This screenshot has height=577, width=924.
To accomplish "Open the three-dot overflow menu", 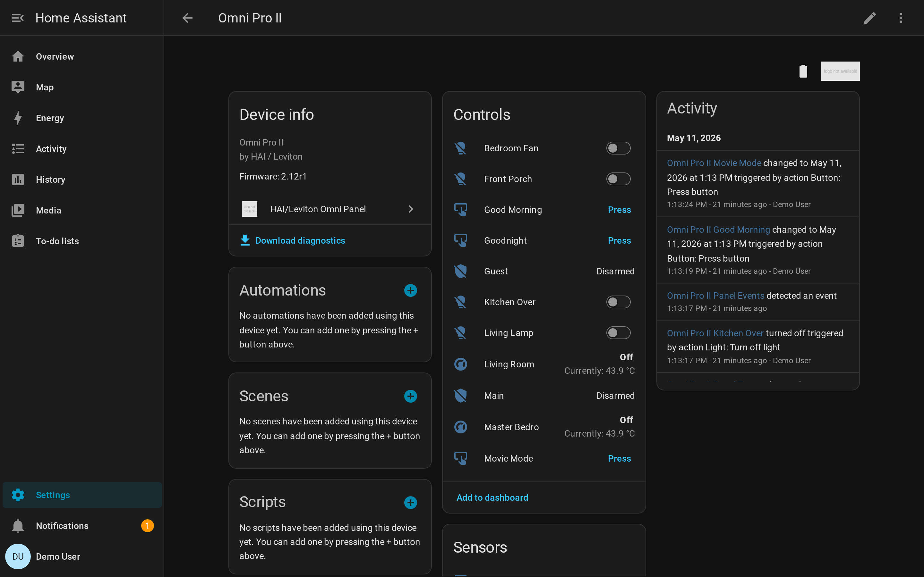I will click(x=901, y=18).
